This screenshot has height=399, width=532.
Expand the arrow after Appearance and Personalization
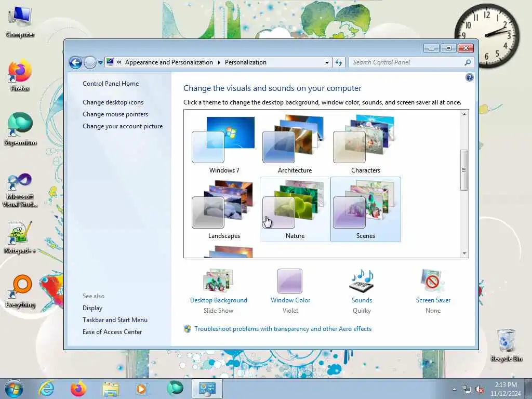[219, 62]
